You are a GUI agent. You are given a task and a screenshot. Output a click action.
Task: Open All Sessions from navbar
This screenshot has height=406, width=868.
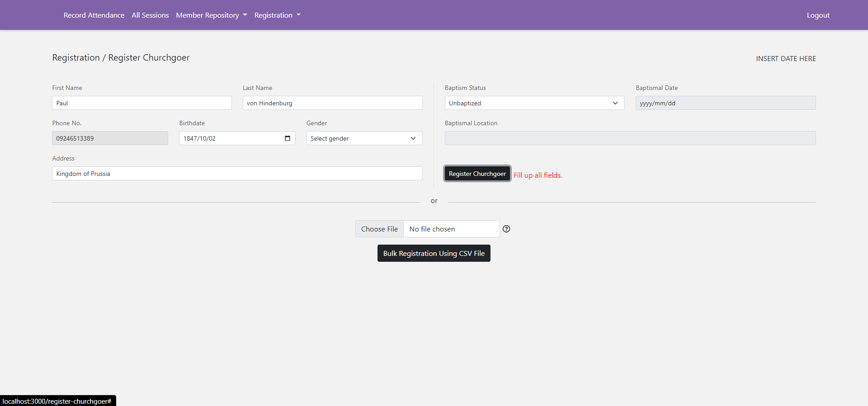click(150, 15)
